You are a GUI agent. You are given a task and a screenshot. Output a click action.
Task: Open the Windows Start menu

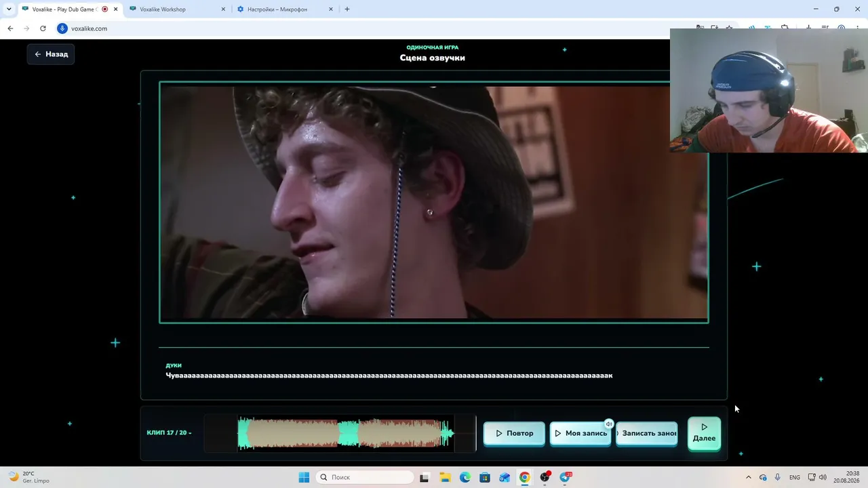[x=304, y=477]
